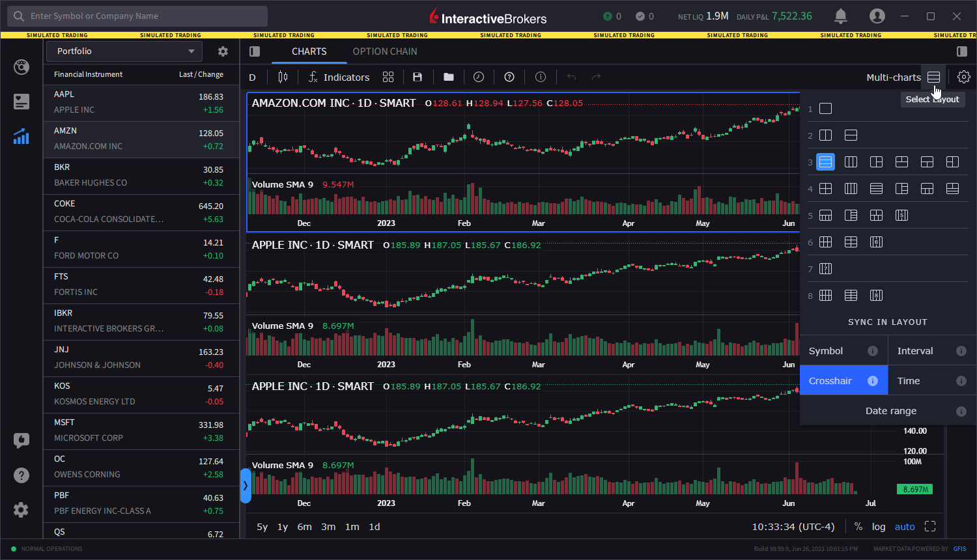The image size is (977, 560).
Task: Select the single-chart layout icon
Action: click(x=825, y=109)
